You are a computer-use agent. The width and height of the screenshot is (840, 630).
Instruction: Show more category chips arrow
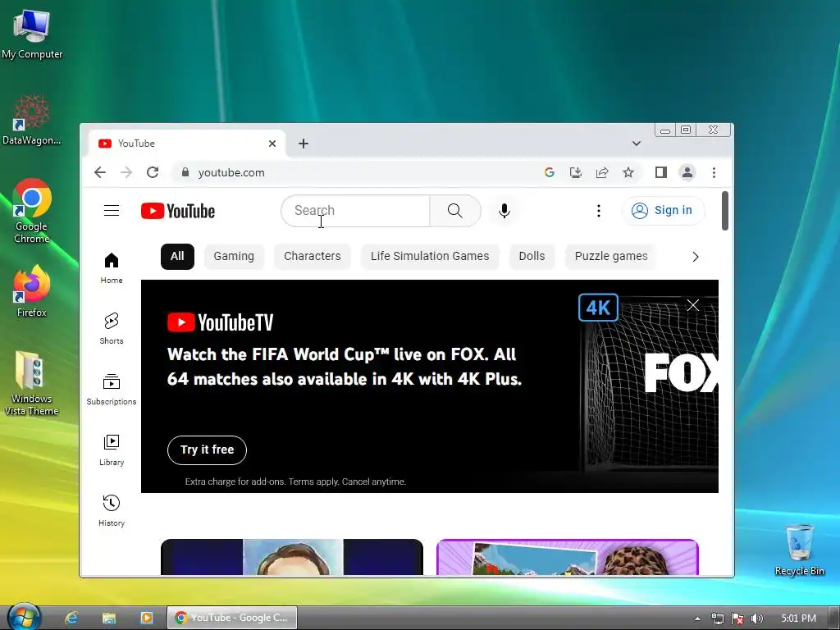tap(696, 257)
